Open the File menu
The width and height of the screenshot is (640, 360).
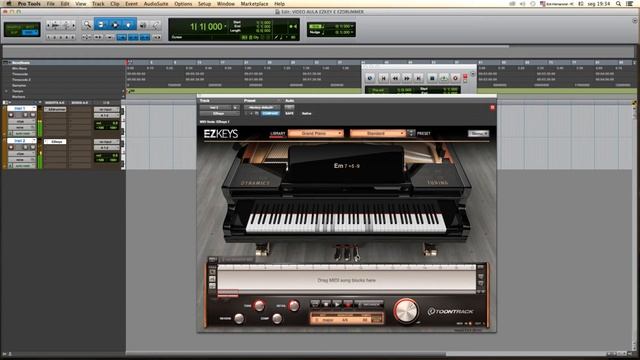[x=51, y=4]
